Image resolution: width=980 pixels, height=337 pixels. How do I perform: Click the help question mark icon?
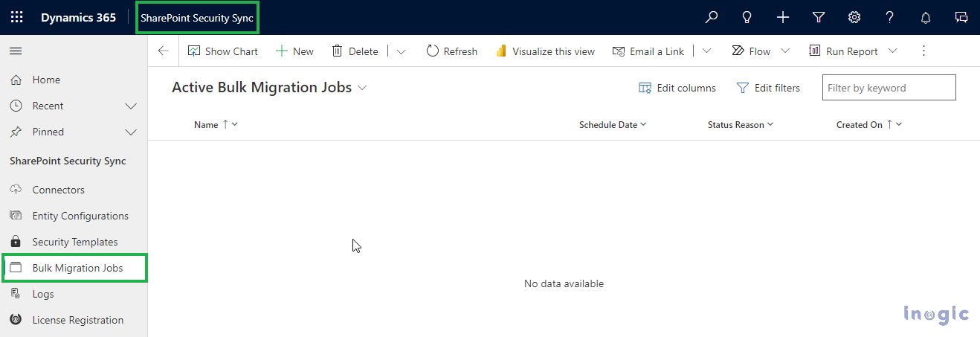(890, 17)
